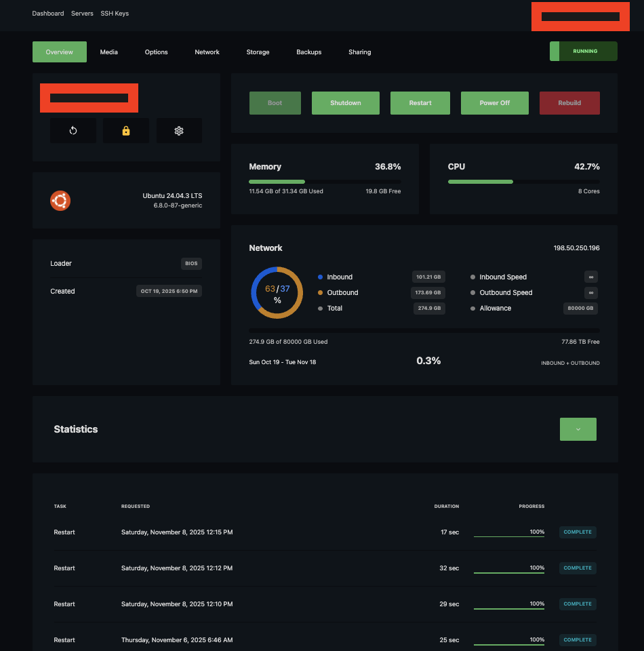
Task: Click the DURATION column header
Action: pos(447,506)
